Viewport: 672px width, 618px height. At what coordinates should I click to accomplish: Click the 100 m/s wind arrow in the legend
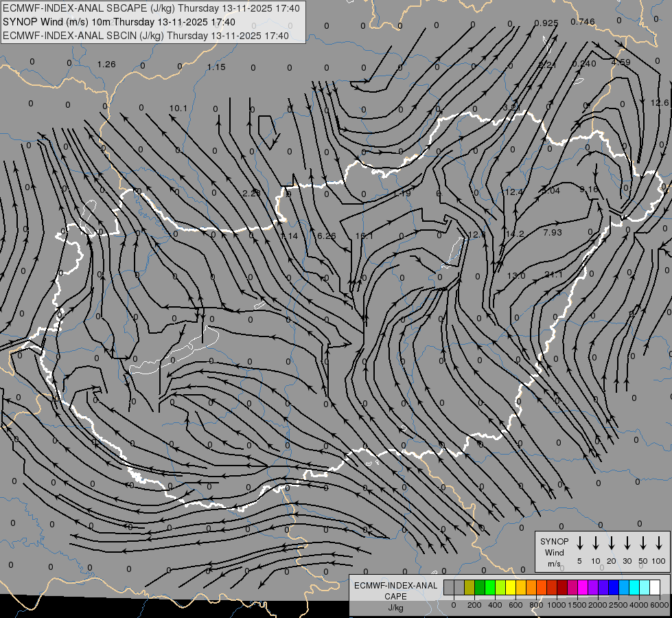(x=659, y=543)
